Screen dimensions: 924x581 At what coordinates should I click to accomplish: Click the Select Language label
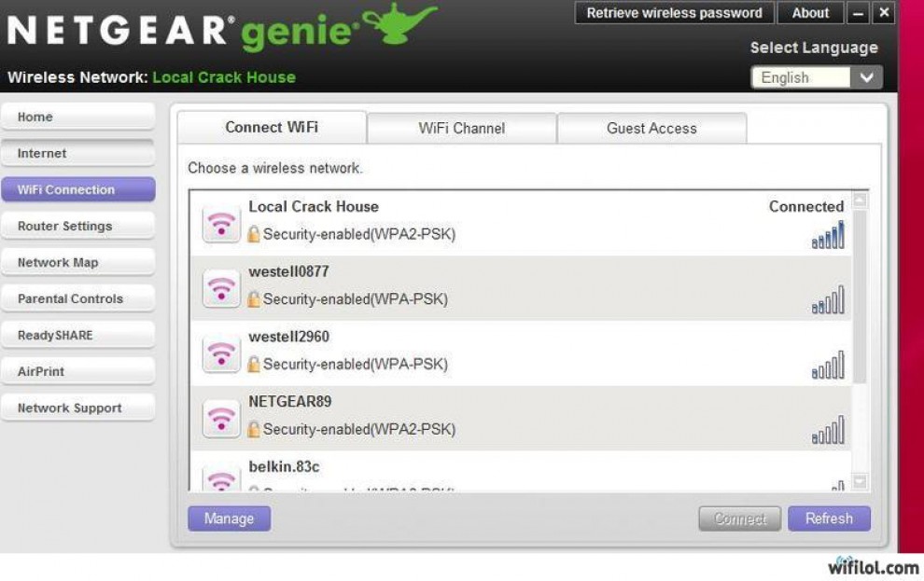(814, 48)
